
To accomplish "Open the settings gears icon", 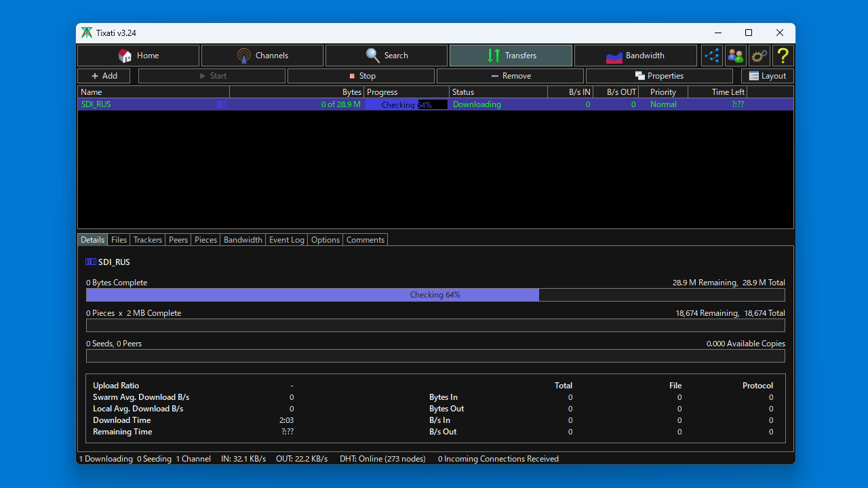I will (x=759, y=56).
